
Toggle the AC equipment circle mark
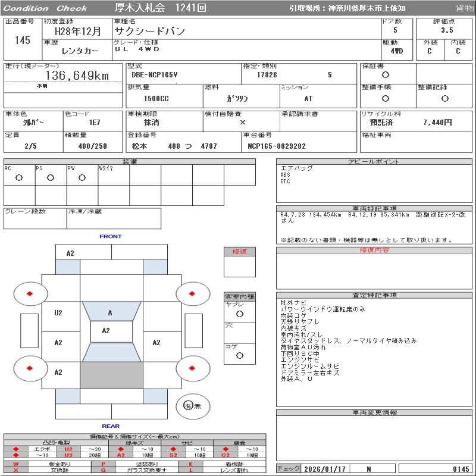pyautogui.click(x=19, y=177)
